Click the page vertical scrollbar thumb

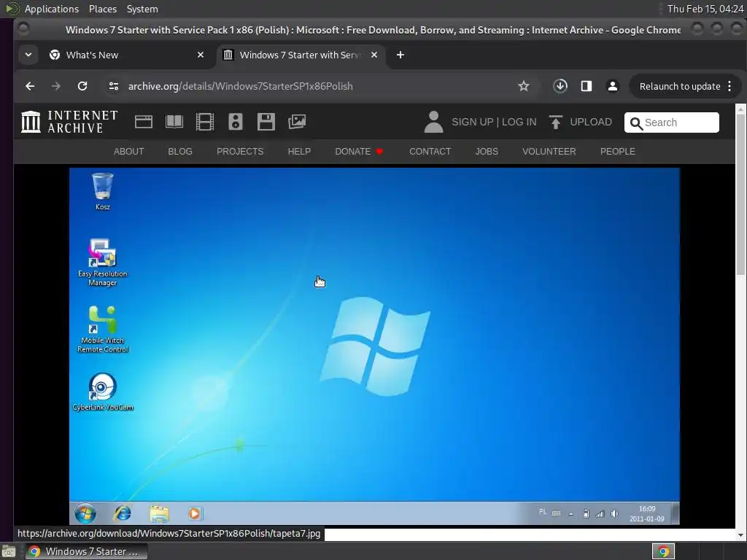(x=740, y=194)
